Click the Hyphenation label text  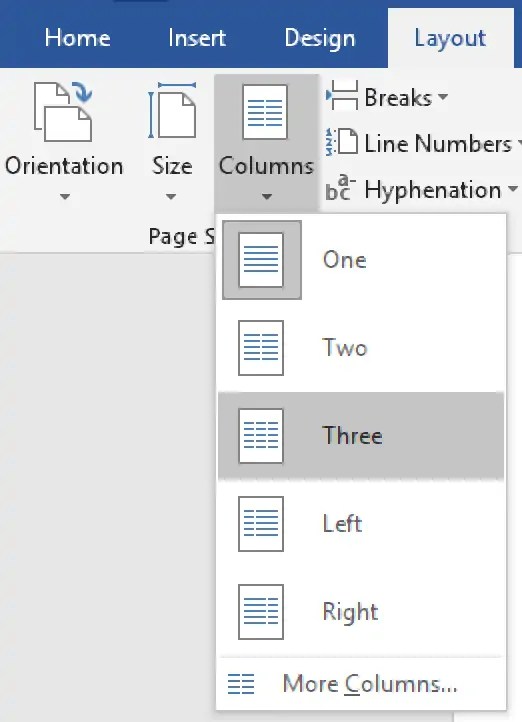point(433,191)
